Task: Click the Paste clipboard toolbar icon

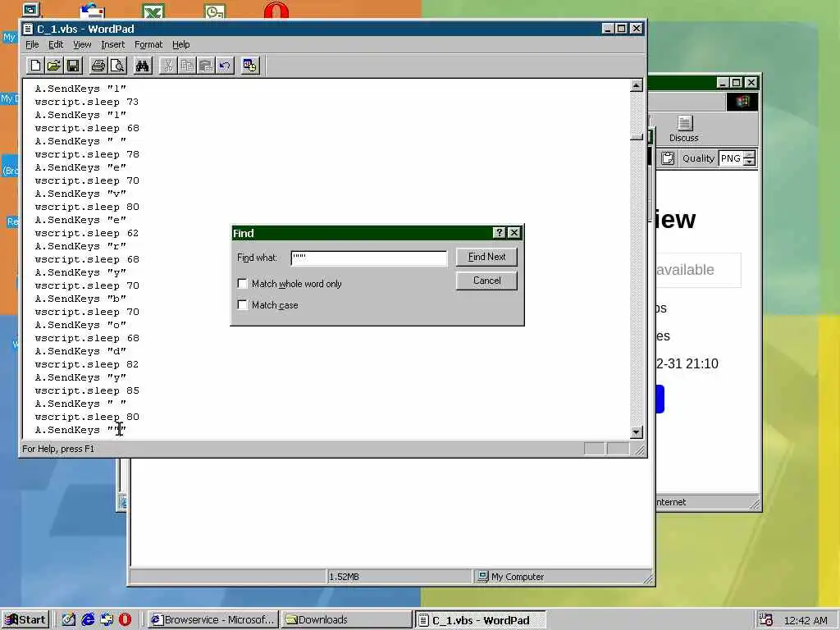Action: tap(206, 66)
